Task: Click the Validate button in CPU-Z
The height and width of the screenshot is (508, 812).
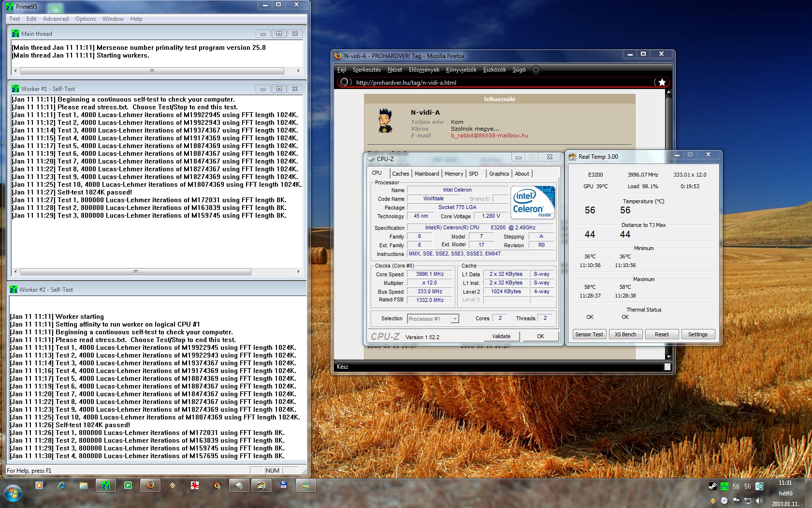Action: click(x=501, y=336)
